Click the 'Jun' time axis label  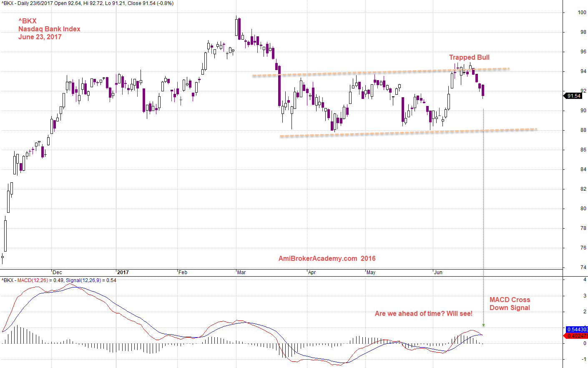[438, 272]
